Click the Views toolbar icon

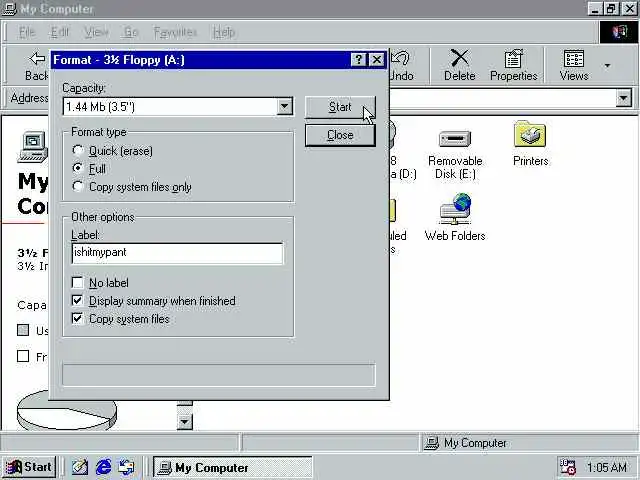pyautogui.click(x=573, y=65)
